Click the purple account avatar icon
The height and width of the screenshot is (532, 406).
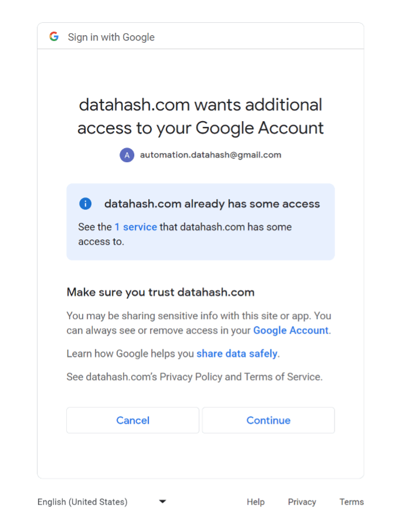[127, 155]
